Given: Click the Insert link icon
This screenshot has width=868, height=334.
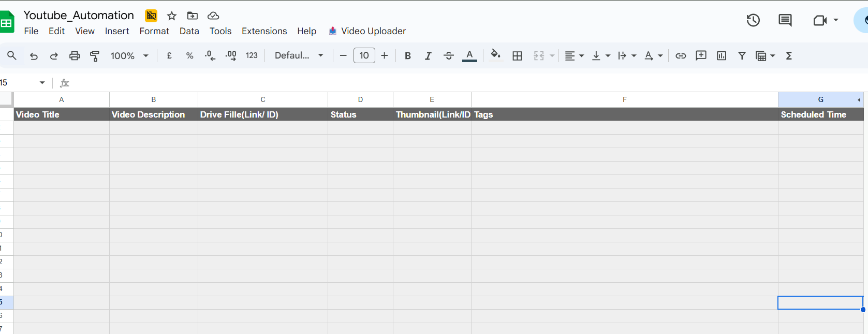Looking at the screenshot, I should coord(681,56).
